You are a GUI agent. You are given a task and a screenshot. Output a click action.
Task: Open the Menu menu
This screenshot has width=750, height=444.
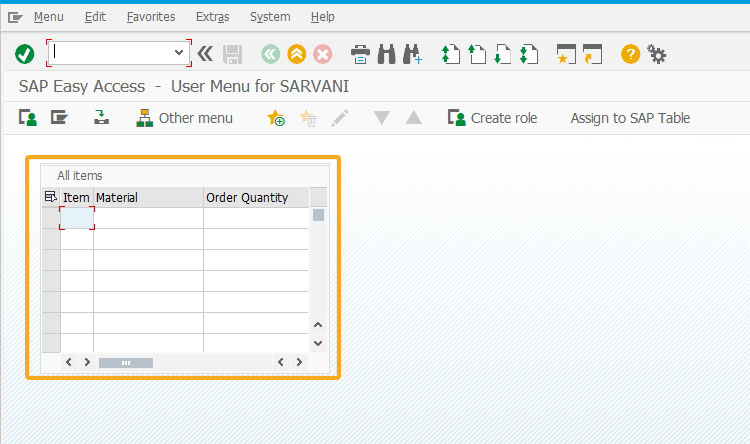pos(48,17)
